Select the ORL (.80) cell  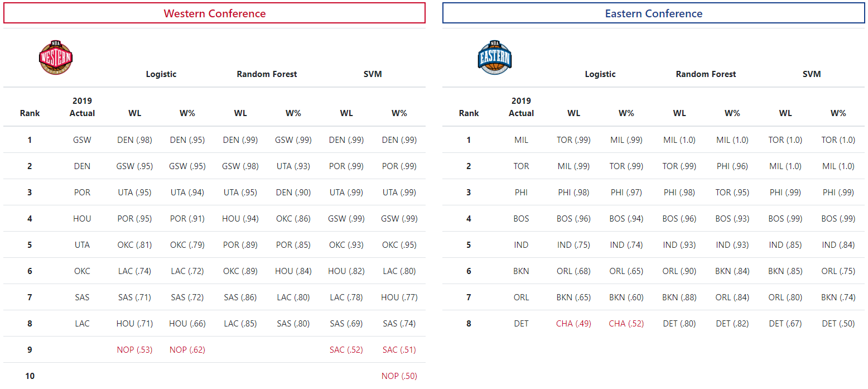pyautogui.click(x=785, y=297)
